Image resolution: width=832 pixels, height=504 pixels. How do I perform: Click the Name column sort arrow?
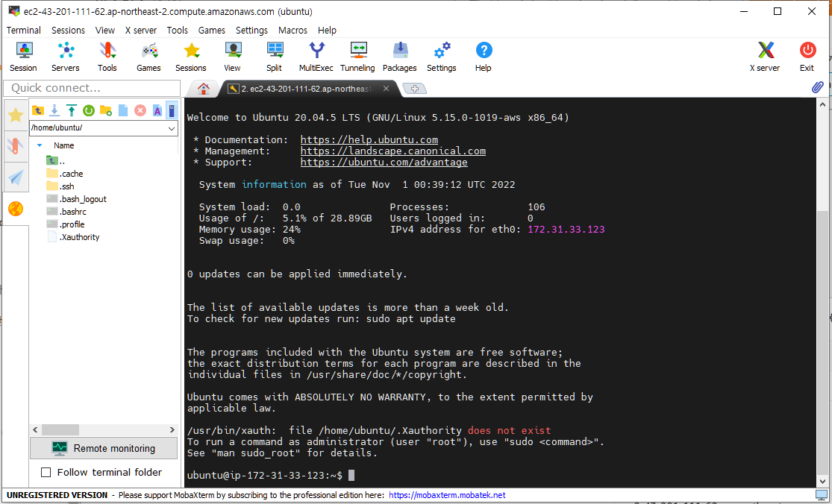[40, 145]
